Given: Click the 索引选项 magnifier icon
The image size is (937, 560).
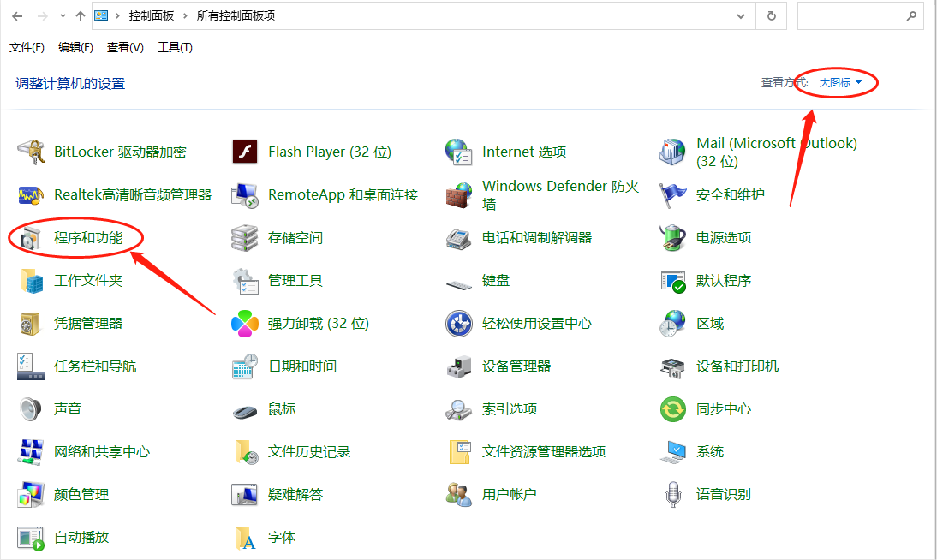Looking at the screenshot, I should point(458,409).
